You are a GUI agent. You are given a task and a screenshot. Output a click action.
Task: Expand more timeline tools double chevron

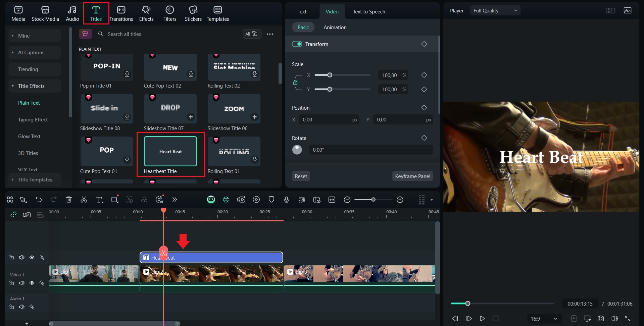coord(175,200)
